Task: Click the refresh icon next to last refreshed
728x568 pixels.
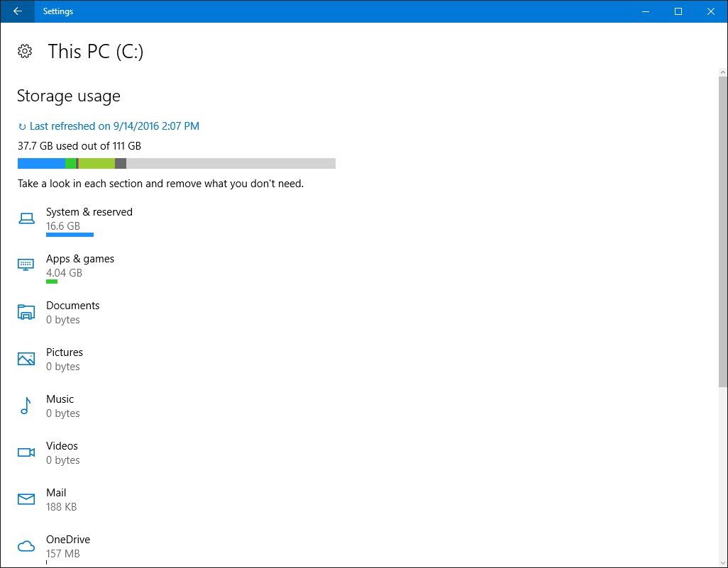Action: (x=21, y=126)
